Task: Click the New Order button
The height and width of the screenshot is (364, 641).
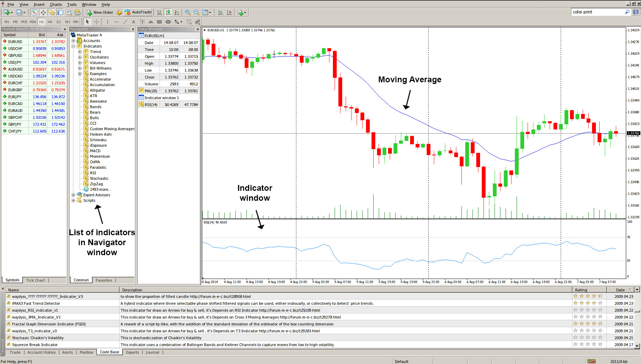Action: click(100, 12)
